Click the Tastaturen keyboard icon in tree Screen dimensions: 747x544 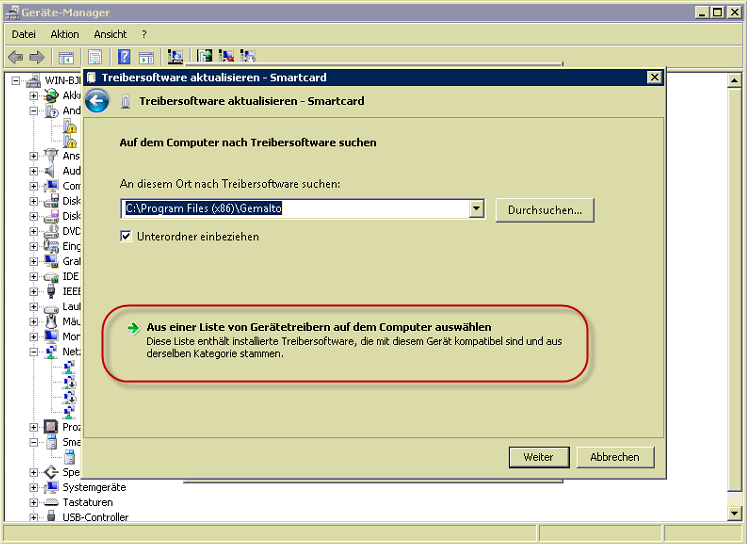click(x=51, y=502)
